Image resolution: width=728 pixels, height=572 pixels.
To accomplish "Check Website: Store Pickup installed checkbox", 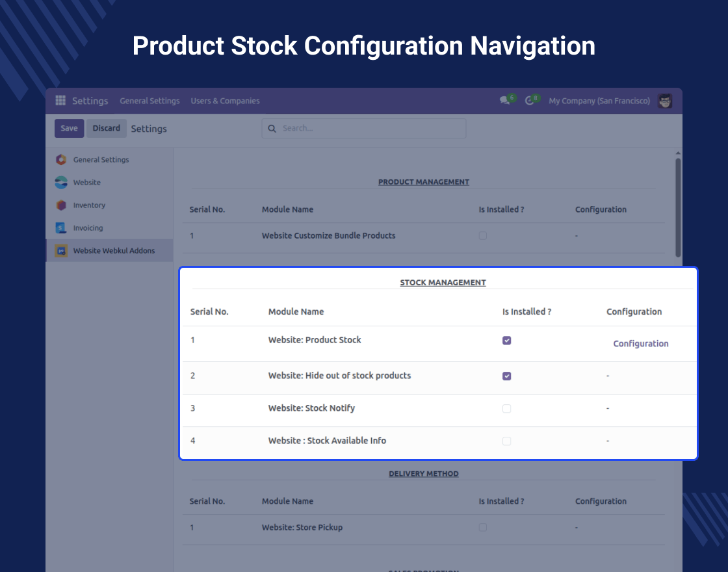I will coord(483,527).
